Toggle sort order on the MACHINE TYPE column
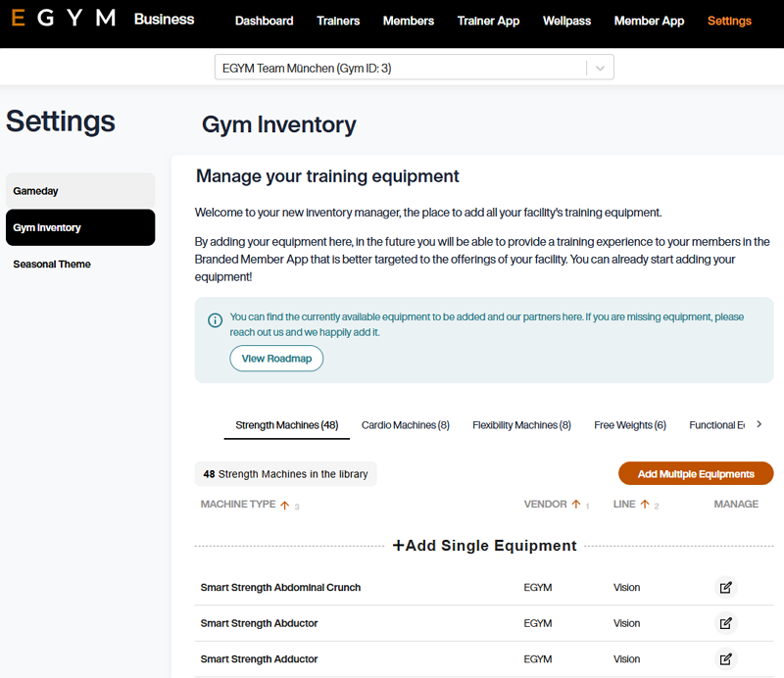784x678 pixels. (x=283, y=504)
